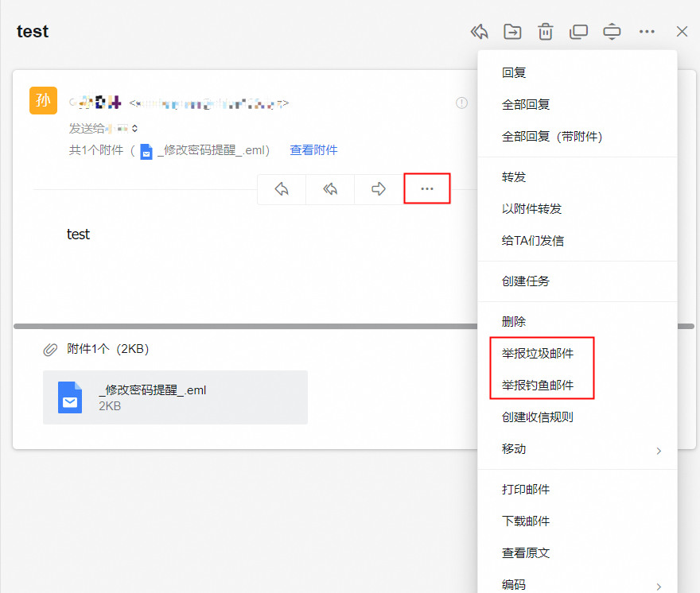Image resolution: width=700 pixels, height=593 pixels.
Task: Open the _修改密码提醒_.eml attachment card
Action: click(175, 397)
